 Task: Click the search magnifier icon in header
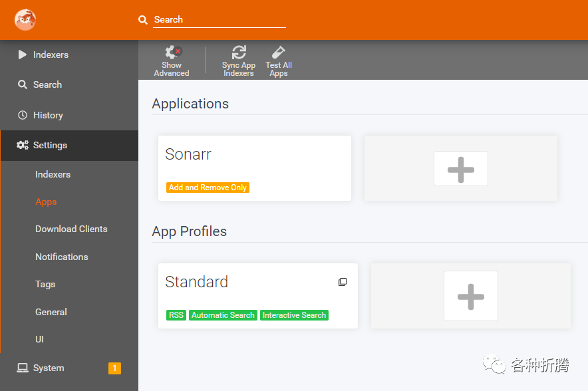pos(143,20)
